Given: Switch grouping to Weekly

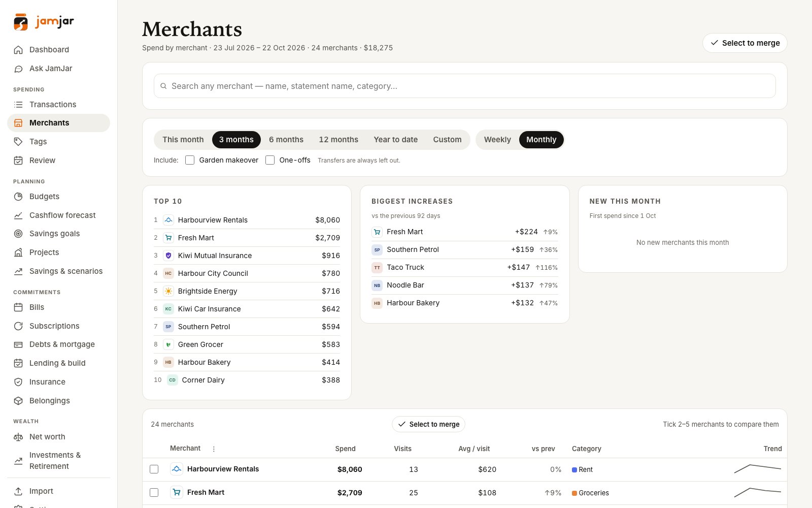Looking at the screenshot, I should tap(497, 140).
